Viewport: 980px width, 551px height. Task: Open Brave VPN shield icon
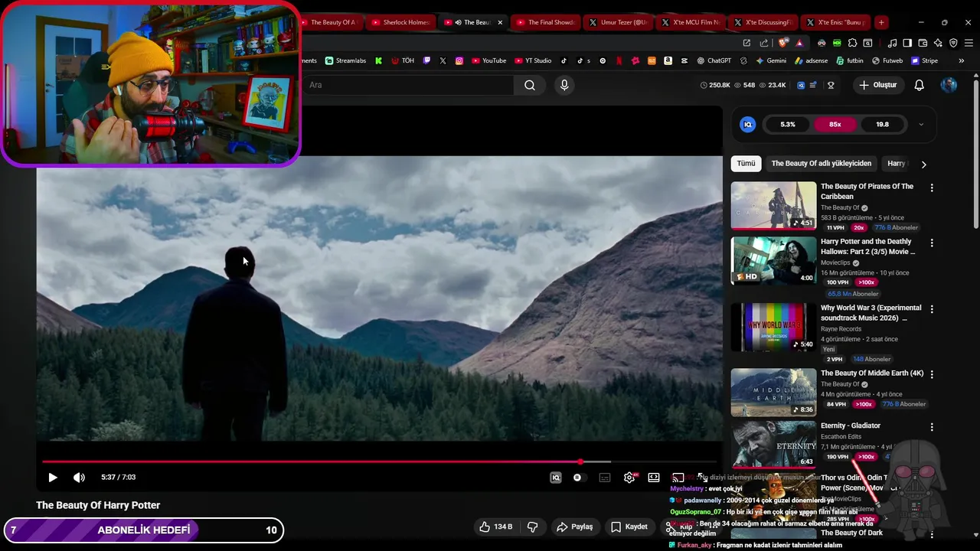(953, 43)
